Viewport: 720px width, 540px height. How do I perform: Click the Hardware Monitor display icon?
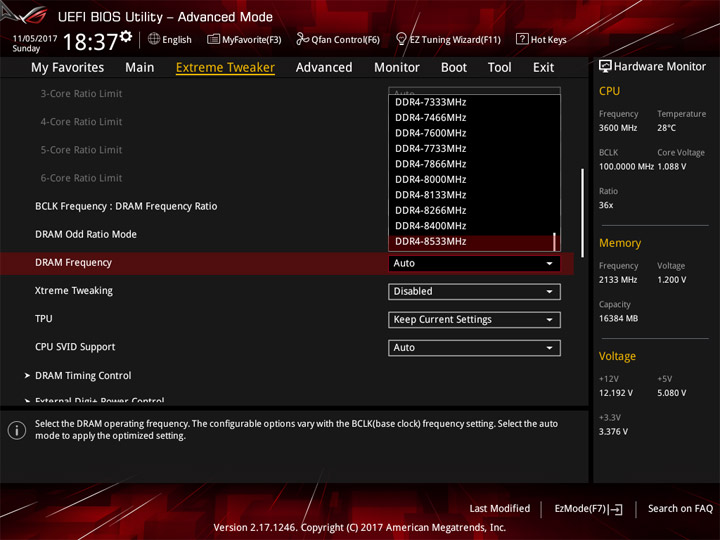[x=605, y=67]
